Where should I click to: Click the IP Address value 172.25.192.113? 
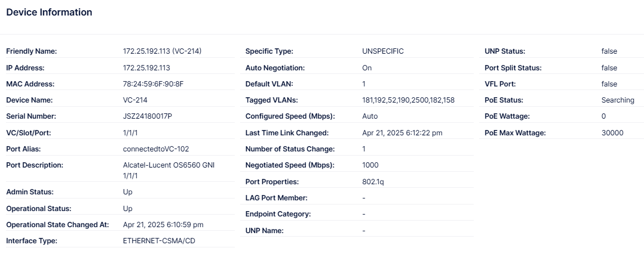(x=146, y=68)
